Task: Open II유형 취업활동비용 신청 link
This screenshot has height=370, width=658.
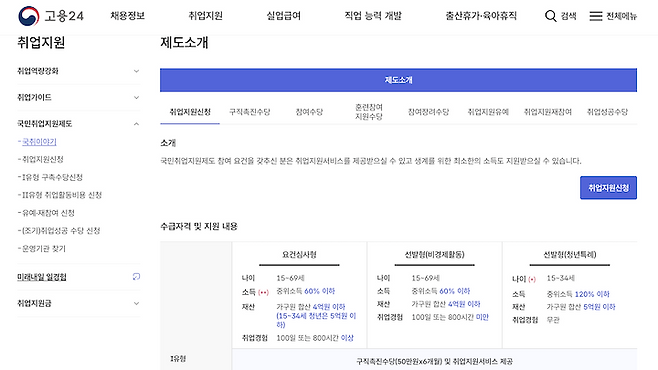Action: click(62, 195)
